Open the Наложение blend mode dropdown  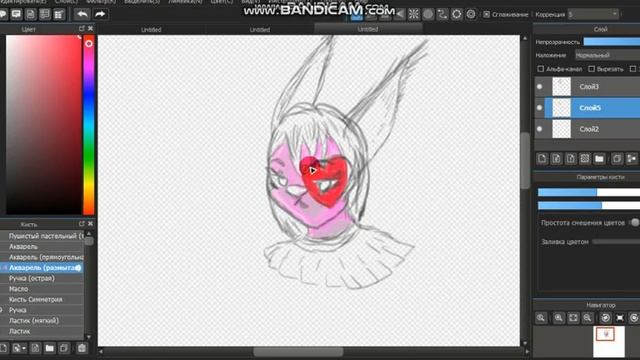pyautogui.click(x=607, y=55)
